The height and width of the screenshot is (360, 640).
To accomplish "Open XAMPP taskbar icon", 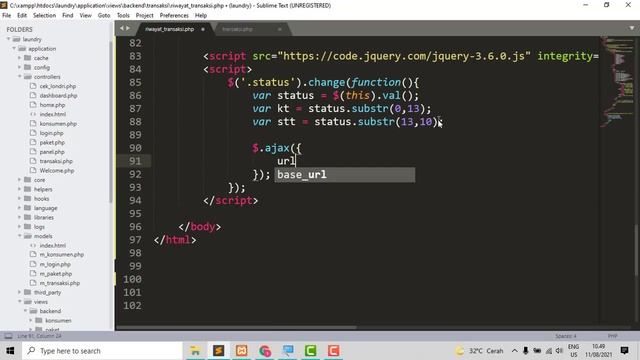I will click(x=241, y=351).
